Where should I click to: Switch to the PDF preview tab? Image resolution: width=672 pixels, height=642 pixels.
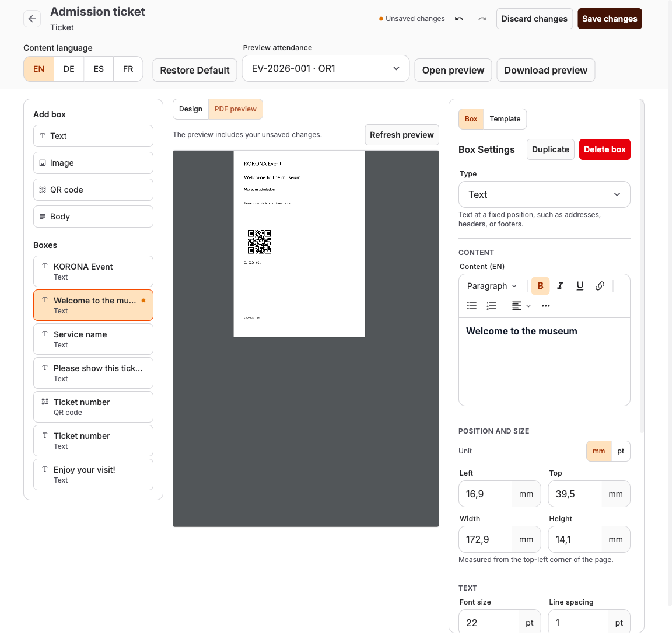pyautogui.click(x=235, y=109)
